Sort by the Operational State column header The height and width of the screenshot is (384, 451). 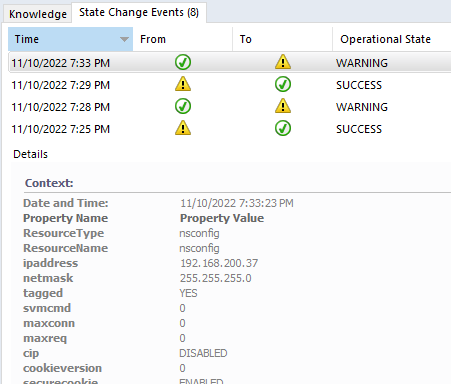[392, 39]
